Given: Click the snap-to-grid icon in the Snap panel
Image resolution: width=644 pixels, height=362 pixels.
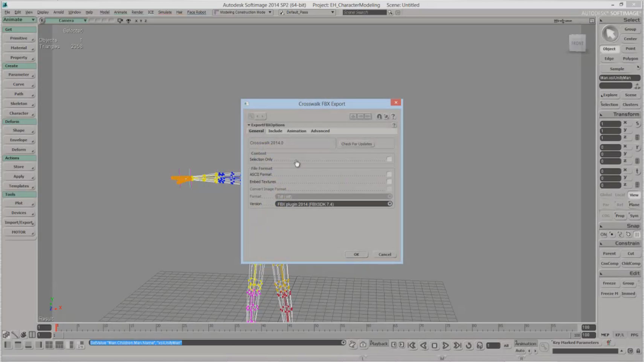Looking at the screenshot, I should tap(637, 235).
